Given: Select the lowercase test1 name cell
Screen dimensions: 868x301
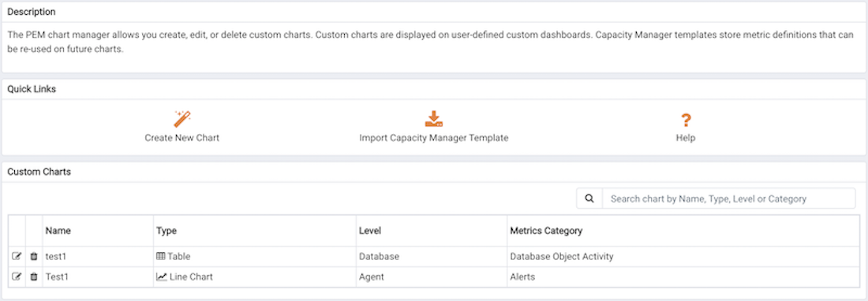Looking at the screenshot, I should (x=98, y=257).
